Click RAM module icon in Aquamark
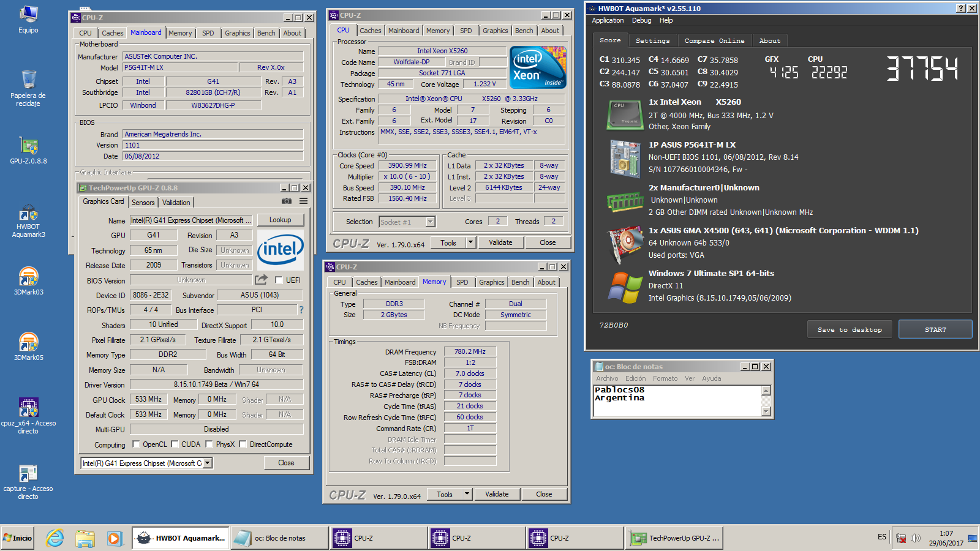The height and width of the screenshot is (551, 980). click(x=625, y=201)
